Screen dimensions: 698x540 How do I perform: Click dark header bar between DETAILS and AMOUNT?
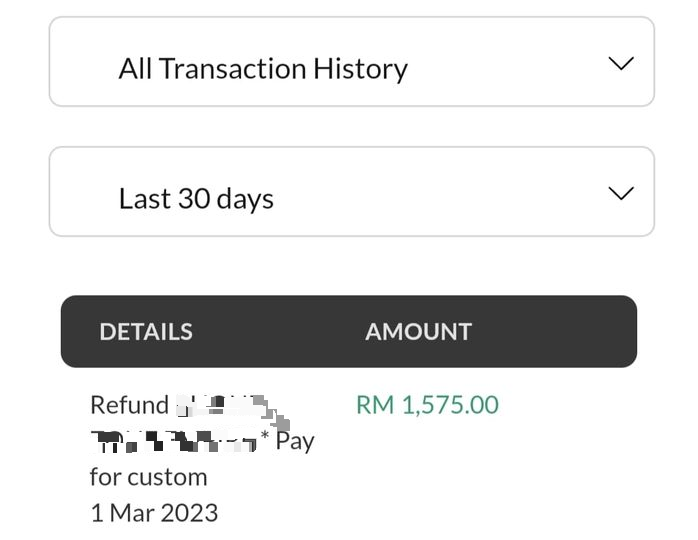[280, 332]
